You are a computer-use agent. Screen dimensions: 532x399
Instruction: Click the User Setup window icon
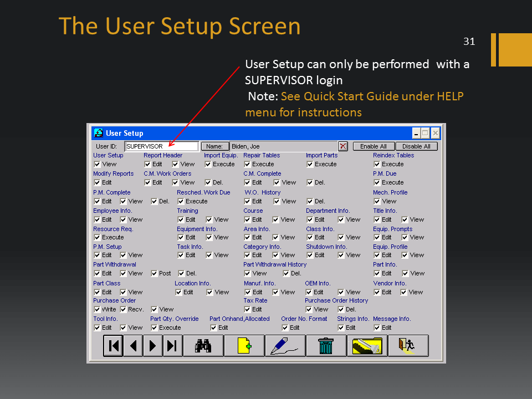click(x=99, y=133)
